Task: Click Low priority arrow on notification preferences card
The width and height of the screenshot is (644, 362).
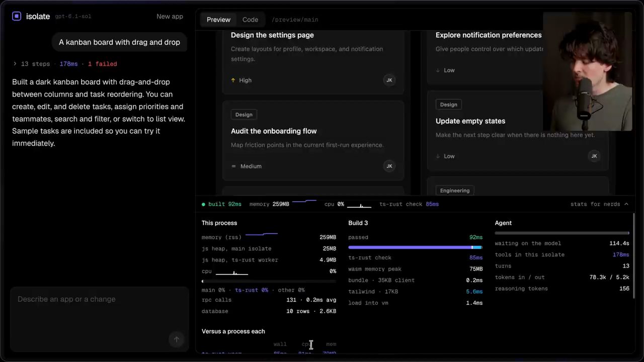Action: click(438, 70)
